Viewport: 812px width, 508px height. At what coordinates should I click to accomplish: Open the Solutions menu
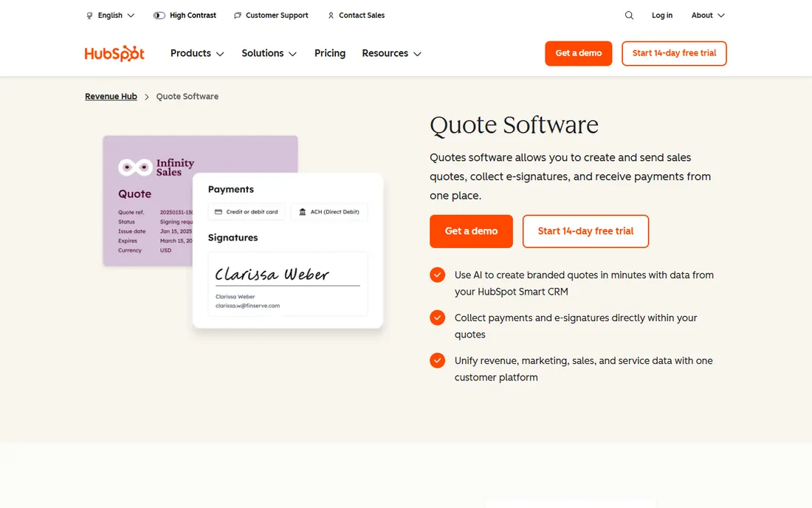click(x=269, y=53)
